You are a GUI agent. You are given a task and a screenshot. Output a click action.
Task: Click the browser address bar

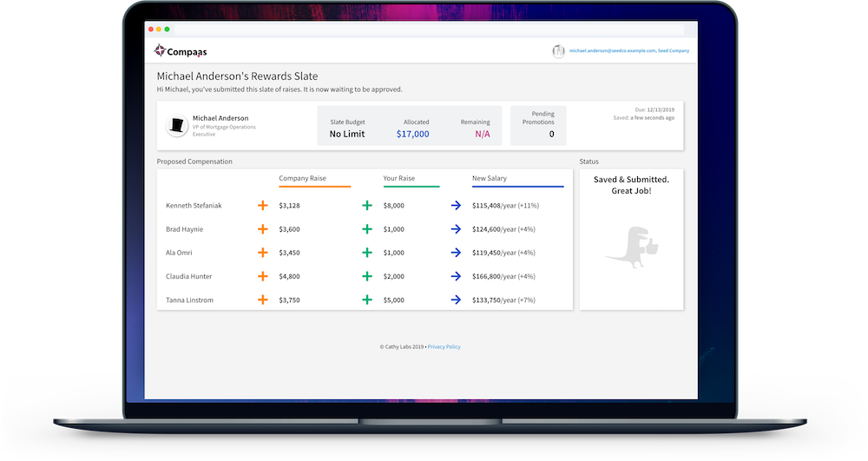coord(429,30)
